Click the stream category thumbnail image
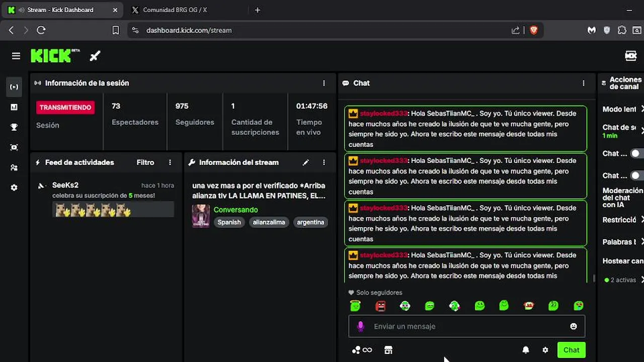Viewport: 644px width, 362px height. click(x=201, y=216)
